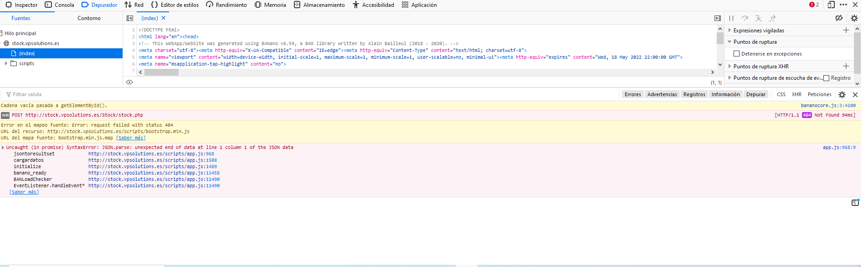Click right pane scrollbar down arrow
The image size is (868, 267).
(x=857, y=83)
